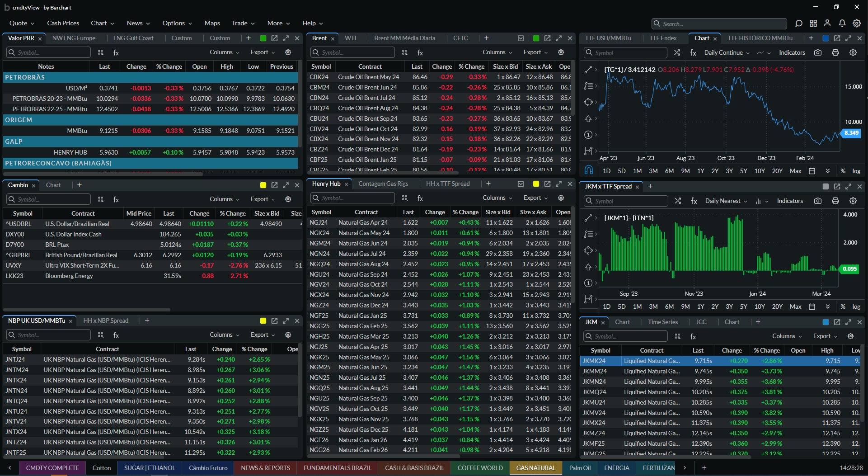Open Indicators on the TTF chart
868x476 pixels.
tap(792, 52)
